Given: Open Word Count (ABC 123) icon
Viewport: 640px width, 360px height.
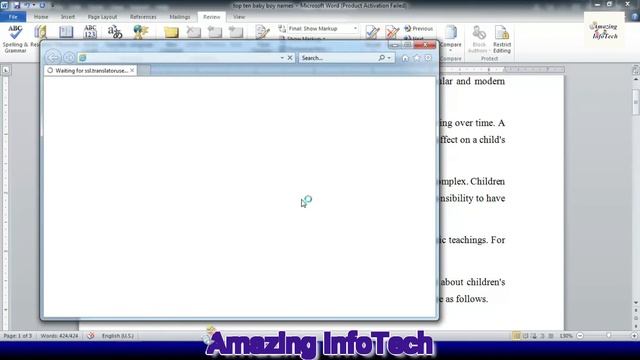Looking at the screenshot, I should coord(90,32).
